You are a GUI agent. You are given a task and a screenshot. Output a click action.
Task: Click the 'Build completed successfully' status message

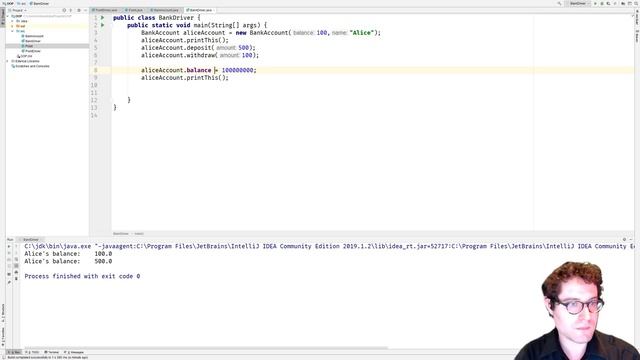point(48,358)
